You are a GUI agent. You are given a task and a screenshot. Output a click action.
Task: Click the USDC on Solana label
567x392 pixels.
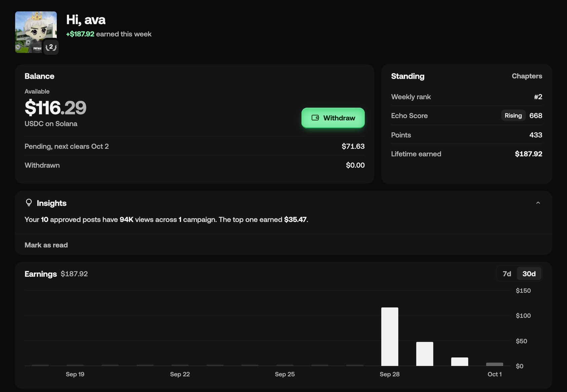coord(51,124)
